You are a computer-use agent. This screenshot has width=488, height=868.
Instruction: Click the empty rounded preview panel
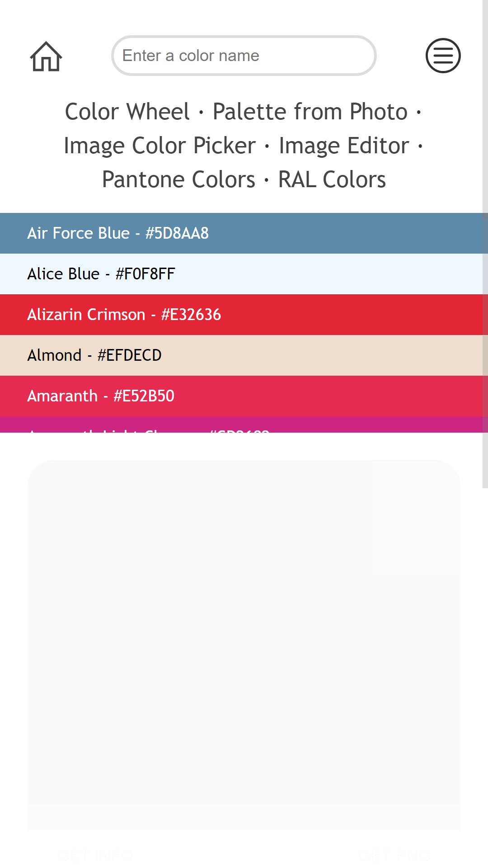click(x=244, y=645)
